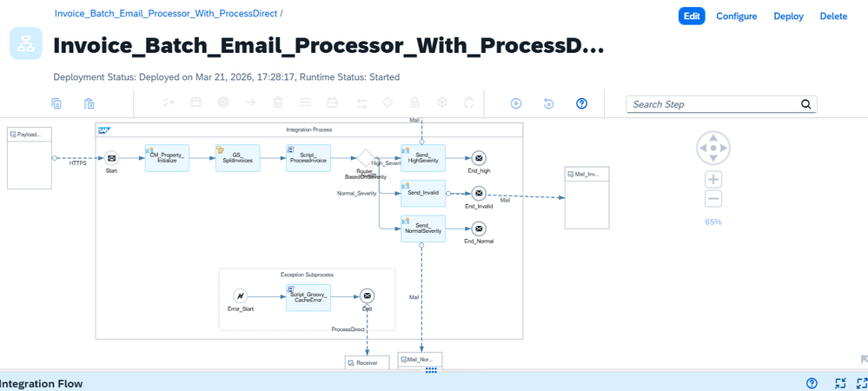Screen dimensions: 868x391
Task: Click the Deploy button
Action: coord(788,16)
